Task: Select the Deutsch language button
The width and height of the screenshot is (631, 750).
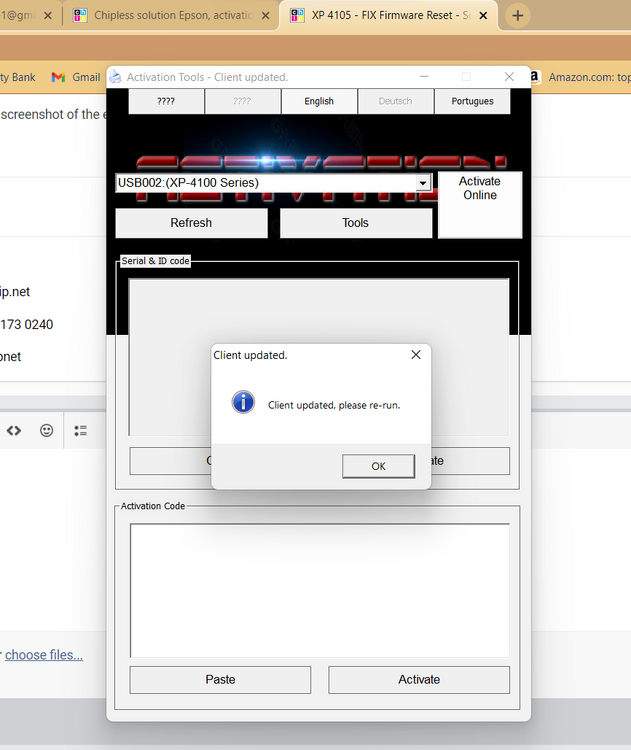Action: click(x=395, y=101)
